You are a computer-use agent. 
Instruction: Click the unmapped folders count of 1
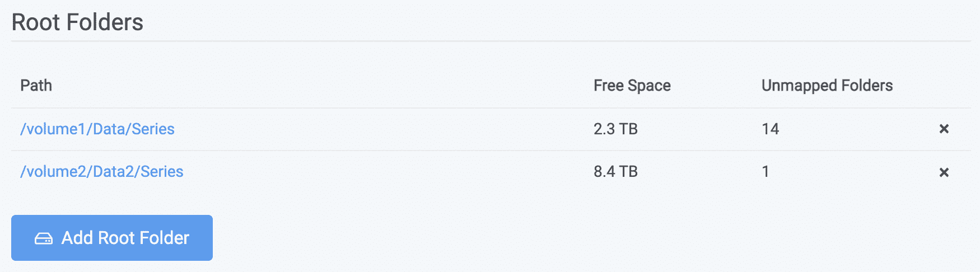point(766,171)
